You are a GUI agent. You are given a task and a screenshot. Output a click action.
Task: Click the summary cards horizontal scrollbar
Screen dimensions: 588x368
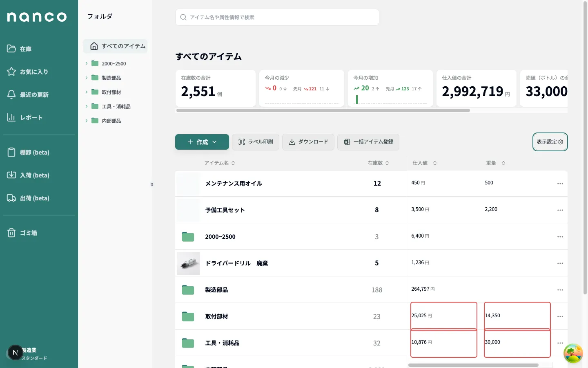coord(323,110)
